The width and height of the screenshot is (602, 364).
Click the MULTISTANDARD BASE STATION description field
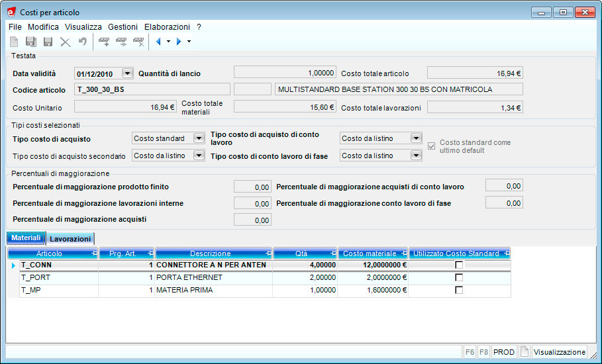coord(399,89)
